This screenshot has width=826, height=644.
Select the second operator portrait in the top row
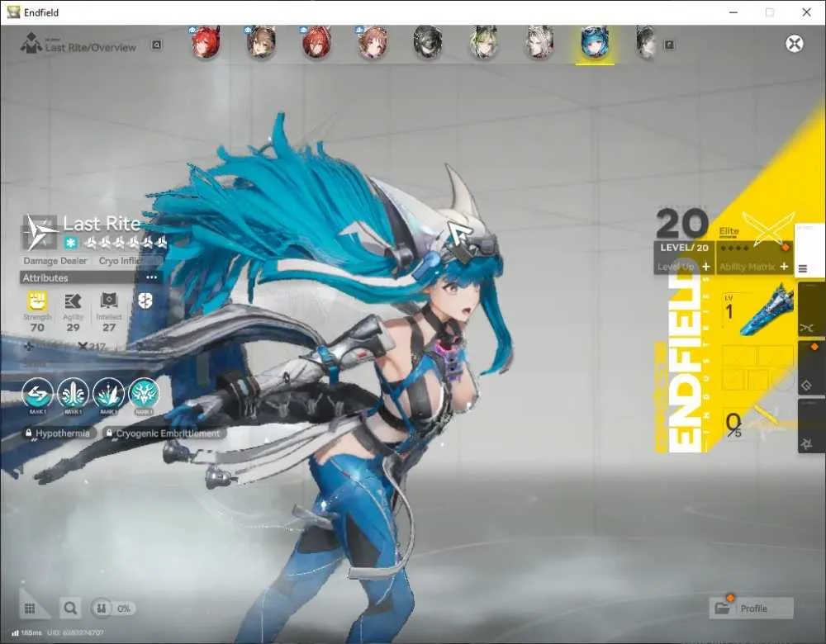click(261, 42)
